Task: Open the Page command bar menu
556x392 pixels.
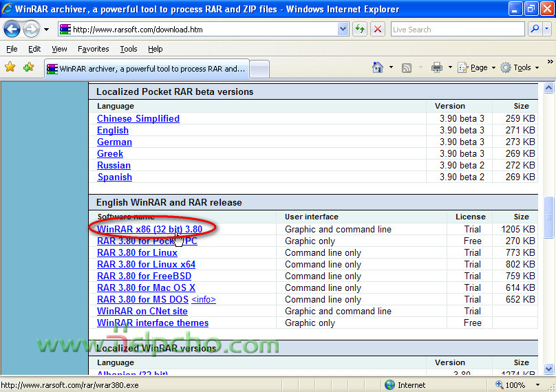Action: pos(477,67)
